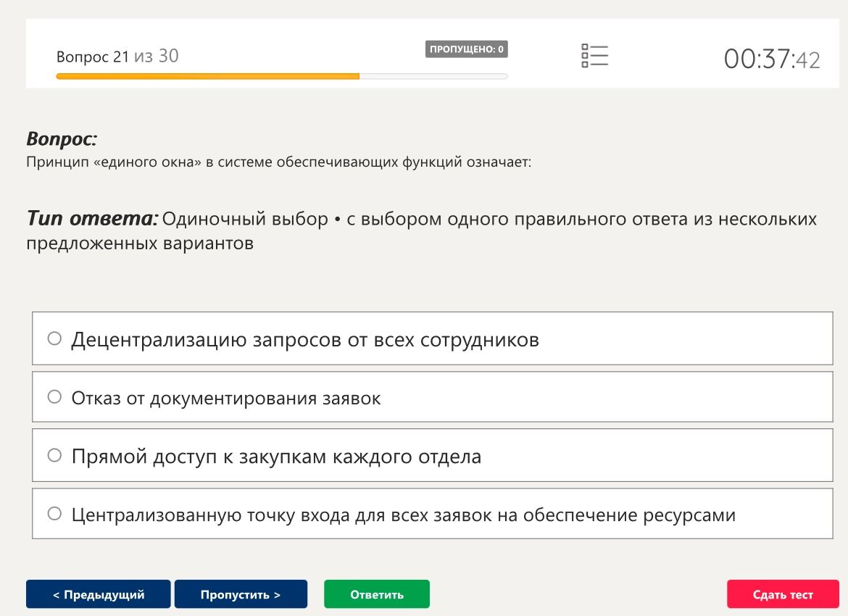Click the «< Предыдущий» button
Screen dimensions: 848x616
(x=99, y=594)
